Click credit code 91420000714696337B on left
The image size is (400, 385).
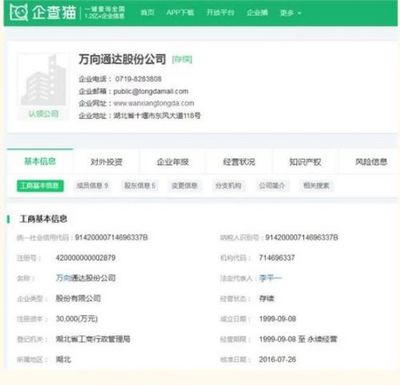pos(111,237)
